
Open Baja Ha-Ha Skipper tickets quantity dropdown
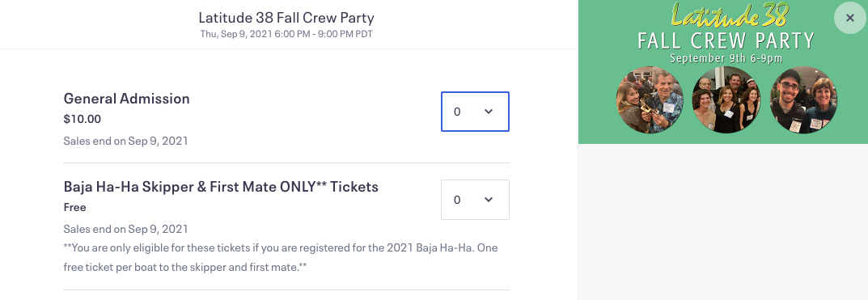point(475,199)
